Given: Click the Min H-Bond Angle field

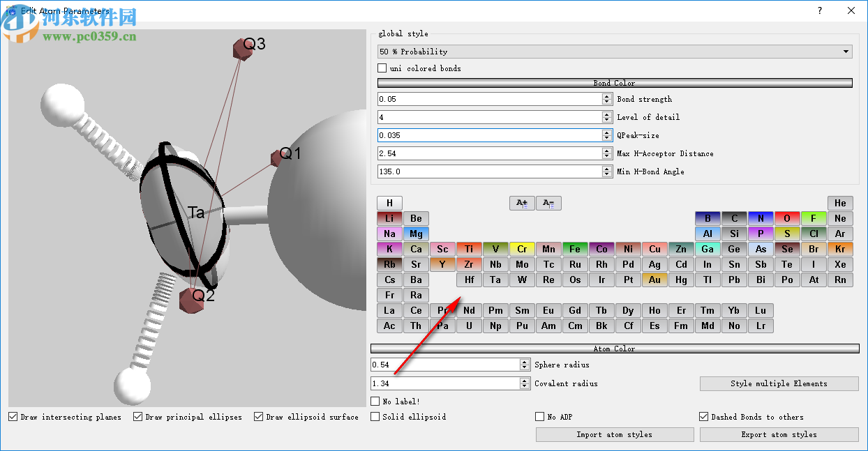Looking at the screenshot, I should pyautogui.click(x=490, y=171).
